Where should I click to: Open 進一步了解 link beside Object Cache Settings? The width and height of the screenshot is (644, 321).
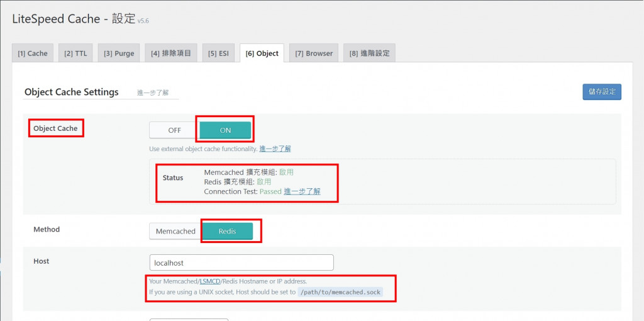pyautogui.click(x=153, y=93)
